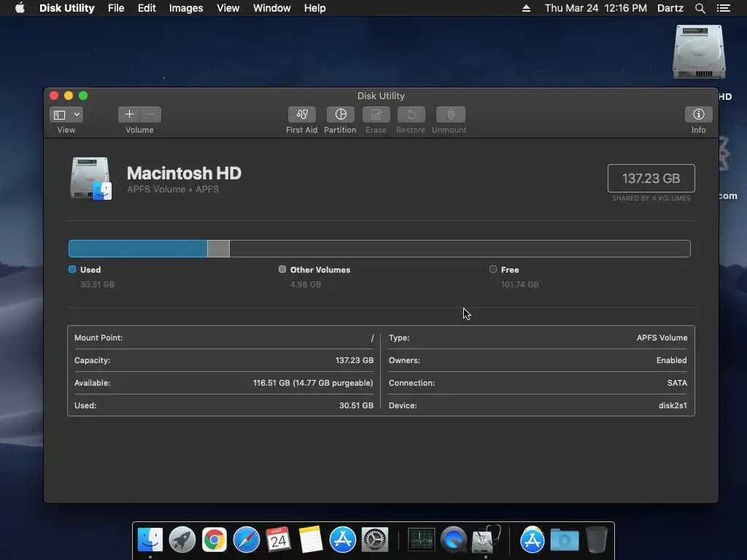
Task: Expand the View options chevron
Action: [x=76, y=114]
